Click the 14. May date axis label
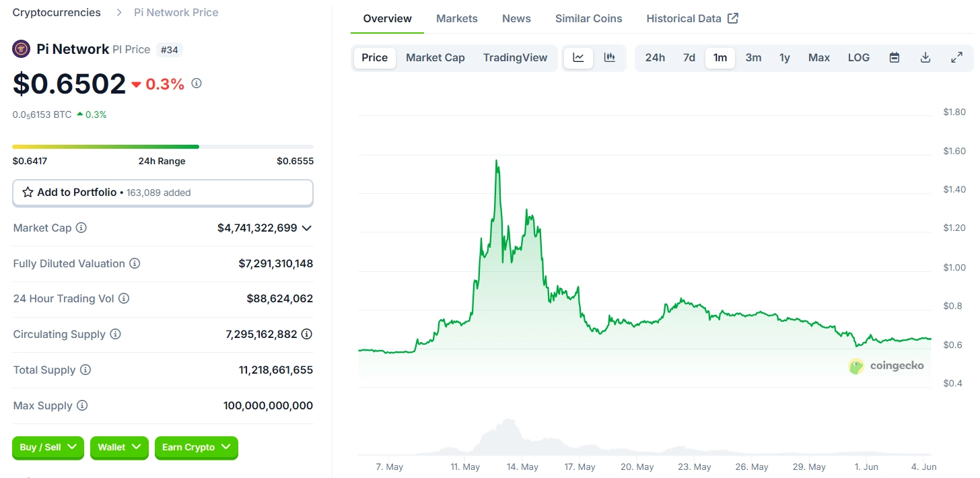 click(522, 467)
